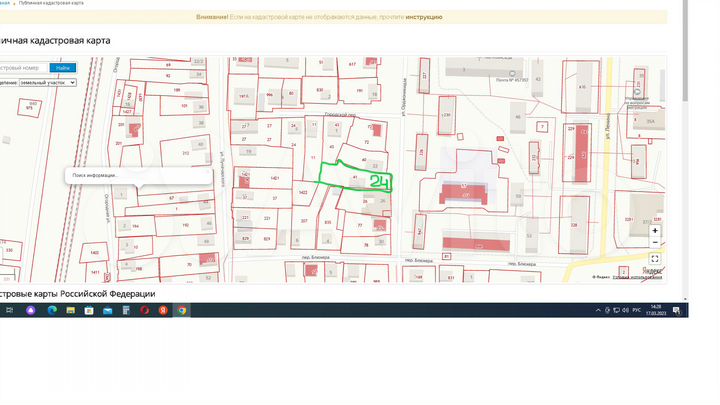This screenshot has height=405, width=720.
Task: Open File Explorer from the taskbar
Action: click(70, 310)
